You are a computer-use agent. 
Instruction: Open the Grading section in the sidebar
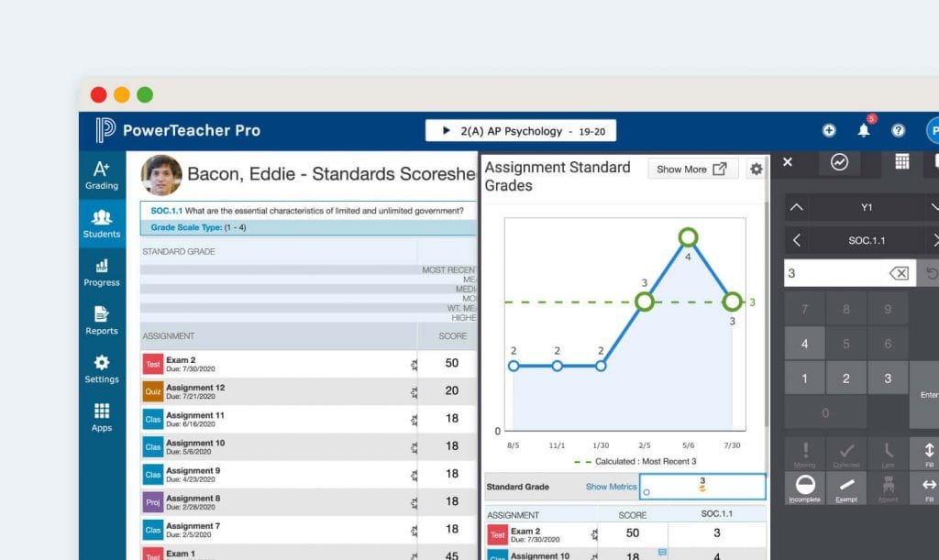(x=102, y=175)
